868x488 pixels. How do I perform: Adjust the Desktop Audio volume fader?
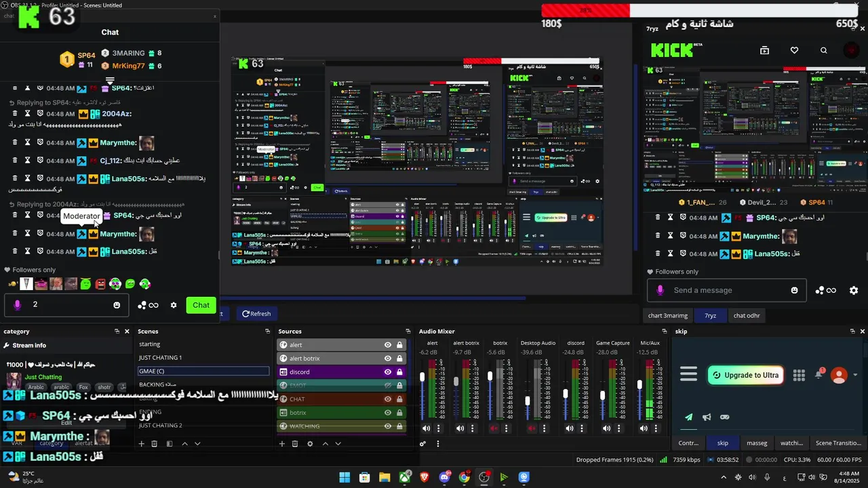click(528, 401)
